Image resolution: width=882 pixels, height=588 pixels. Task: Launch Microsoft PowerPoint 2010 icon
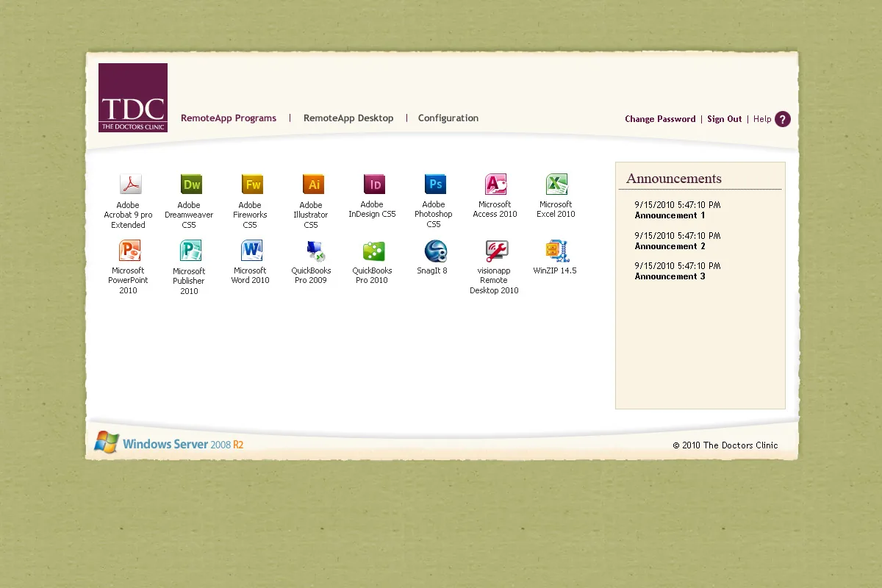130,251
